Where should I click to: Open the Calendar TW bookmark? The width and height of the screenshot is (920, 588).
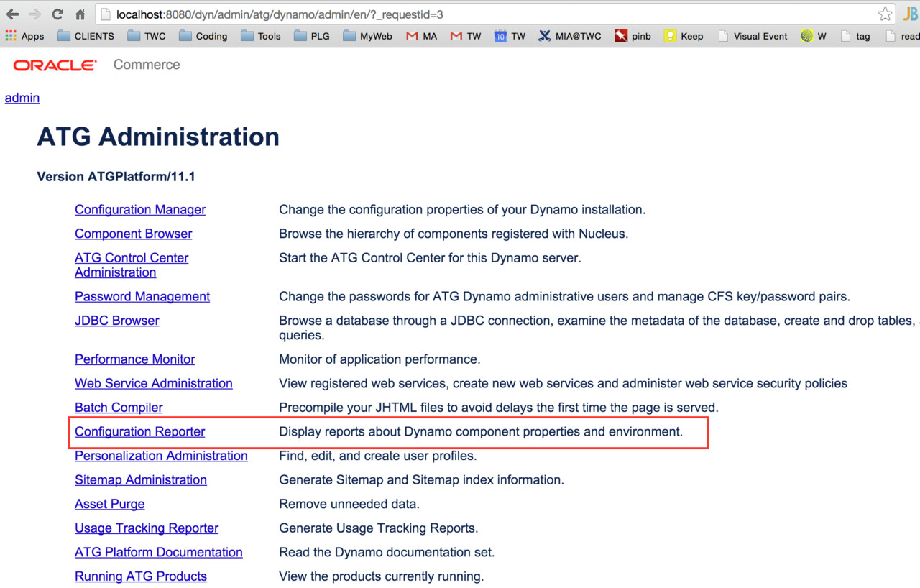[x=510, y=36]
